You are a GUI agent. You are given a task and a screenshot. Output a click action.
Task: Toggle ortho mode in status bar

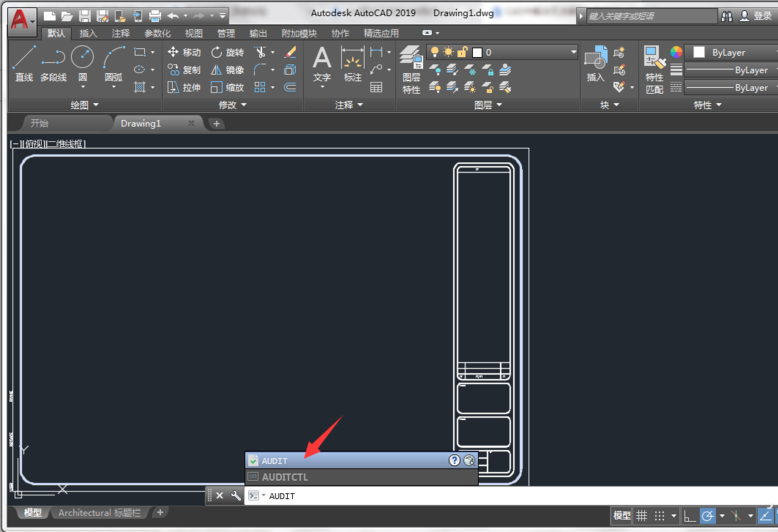coord(690,516)
